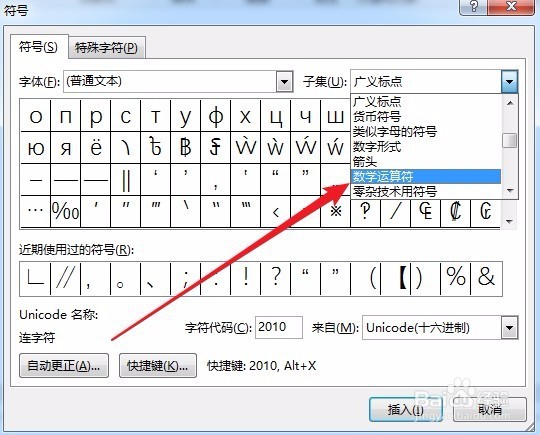Screen dimensions: 540x435
Task: Click the subset list scroll-down arrow
Action: tap(510, 190)
